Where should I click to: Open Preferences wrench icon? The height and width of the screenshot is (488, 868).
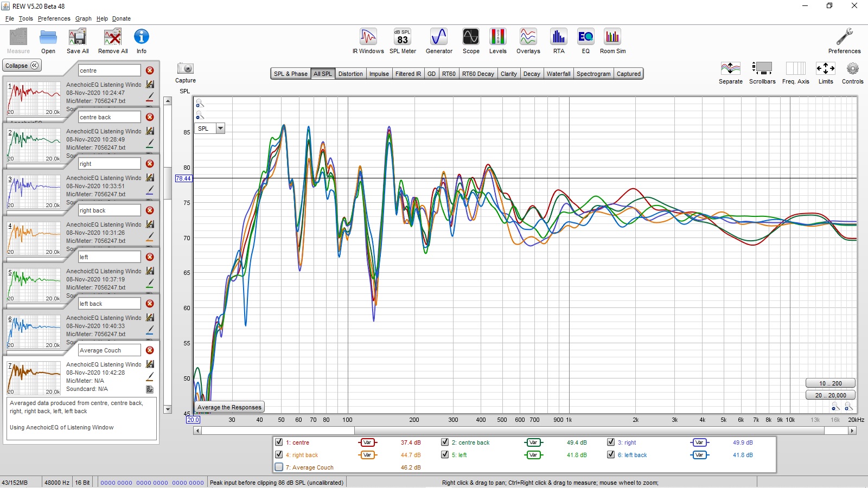pyautogui.click(x=844, y=41)
